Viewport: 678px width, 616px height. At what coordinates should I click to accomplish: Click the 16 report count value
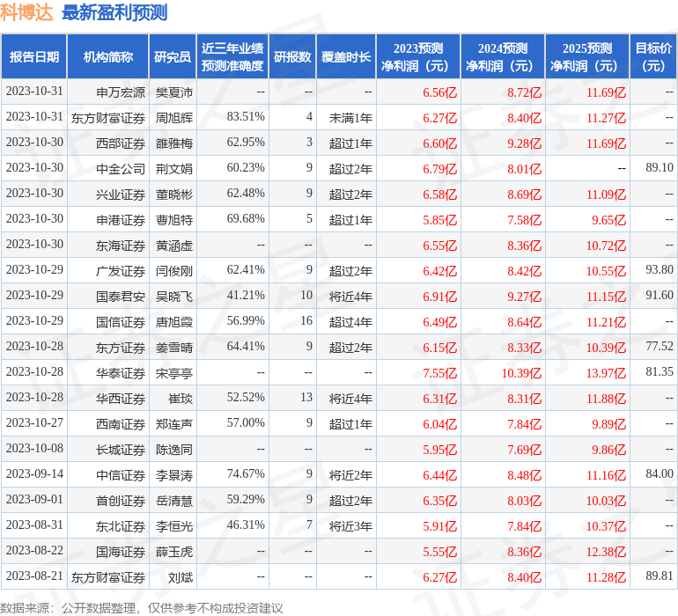306,320
